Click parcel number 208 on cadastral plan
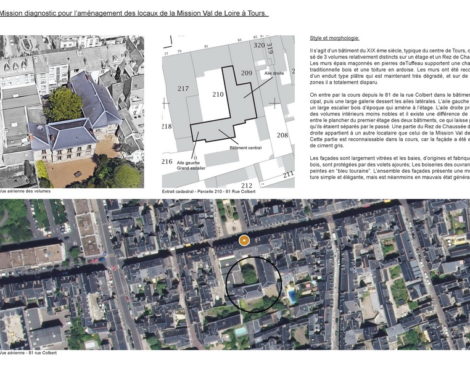The height and width of the screenshot is (370, 470). [x=282, y=135]
